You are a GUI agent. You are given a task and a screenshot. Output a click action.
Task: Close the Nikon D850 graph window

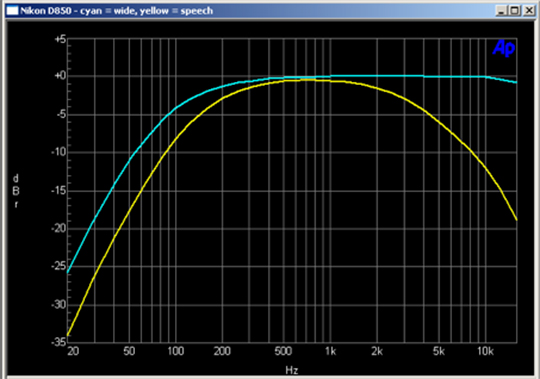pyautogui.click(x=529, y=11)
